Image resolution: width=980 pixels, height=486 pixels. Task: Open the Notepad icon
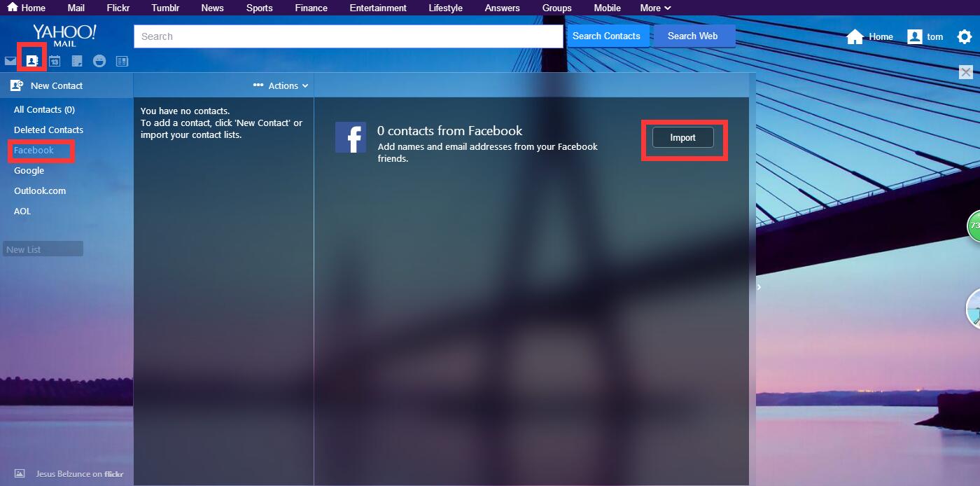coord(77,61)
